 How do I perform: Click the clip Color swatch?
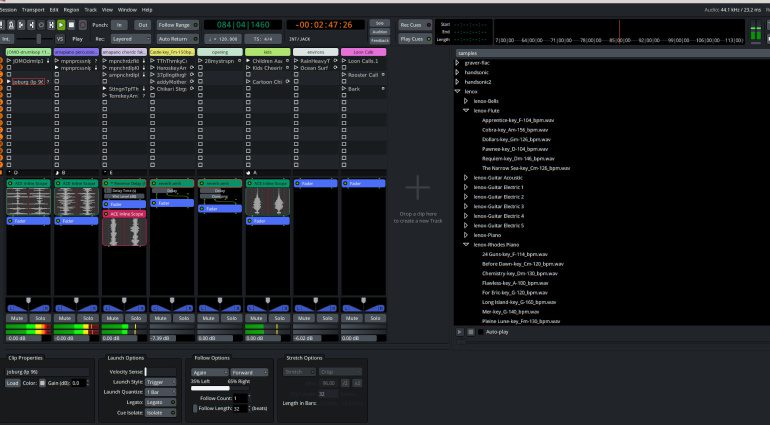point(41,383)
